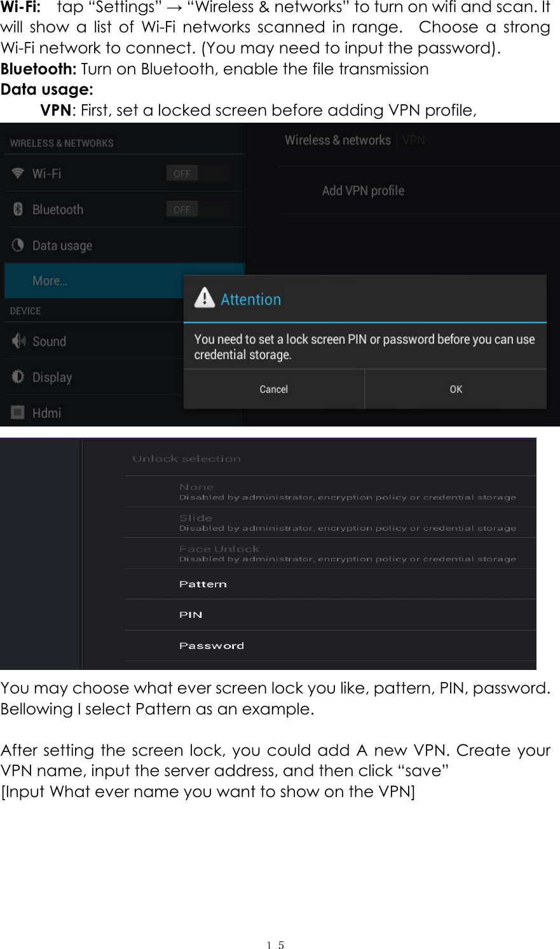Click the Wireless & networks breadcrumb title
560x949 pixels.
338,140
